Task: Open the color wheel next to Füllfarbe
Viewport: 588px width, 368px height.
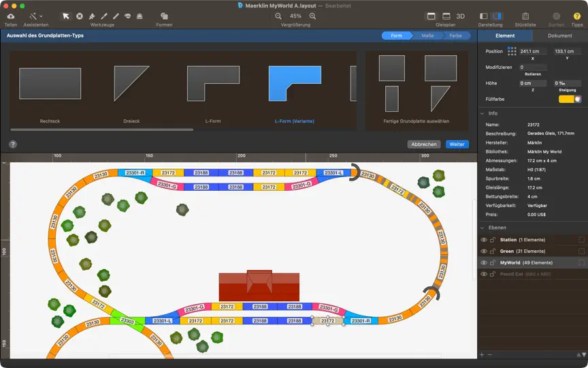Action: point(578,99)
